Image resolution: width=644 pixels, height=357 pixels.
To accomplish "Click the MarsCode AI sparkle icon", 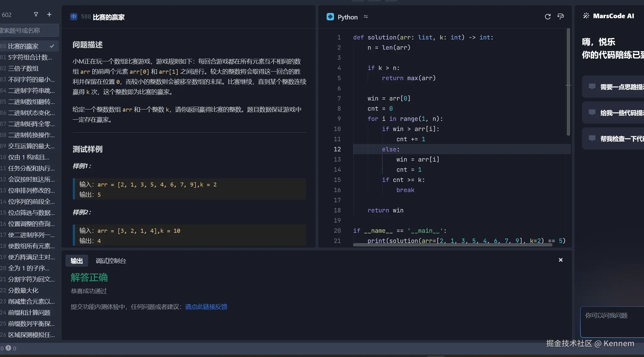I will point(586,16).
